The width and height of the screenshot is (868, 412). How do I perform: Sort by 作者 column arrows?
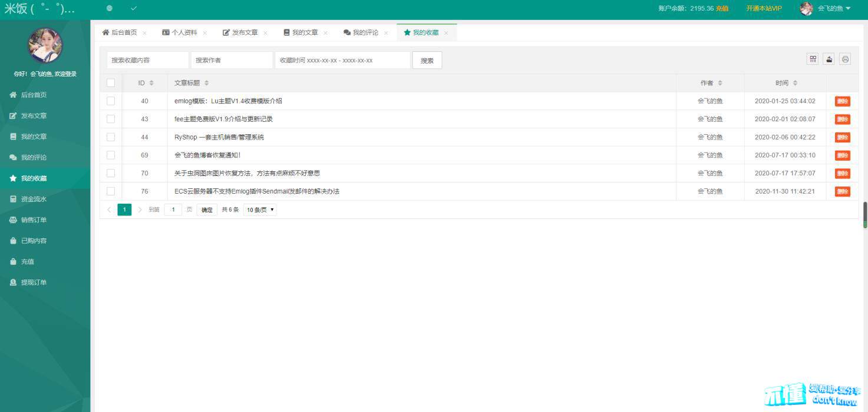(x=720, y=83)
